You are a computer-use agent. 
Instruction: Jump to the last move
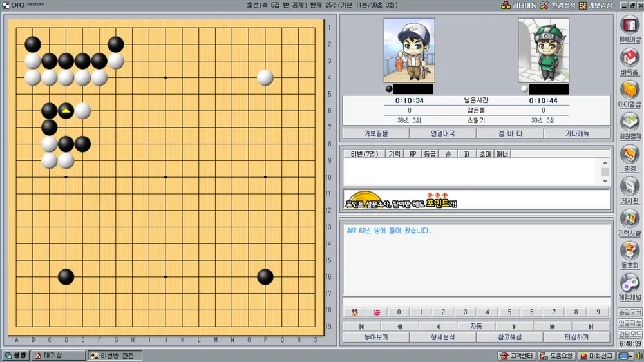click(x=591, y=327)
